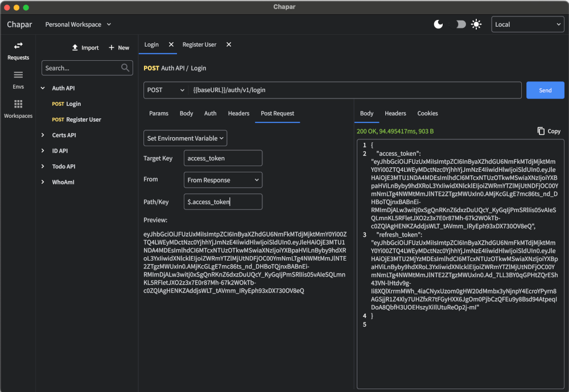Expand the Certs API folder

(43, 135)
